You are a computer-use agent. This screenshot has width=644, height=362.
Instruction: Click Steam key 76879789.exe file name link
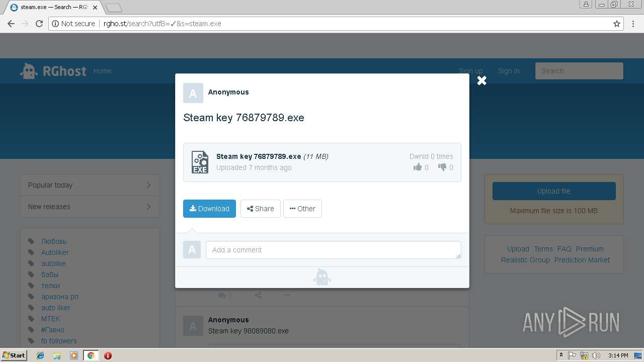click(259, 156)
